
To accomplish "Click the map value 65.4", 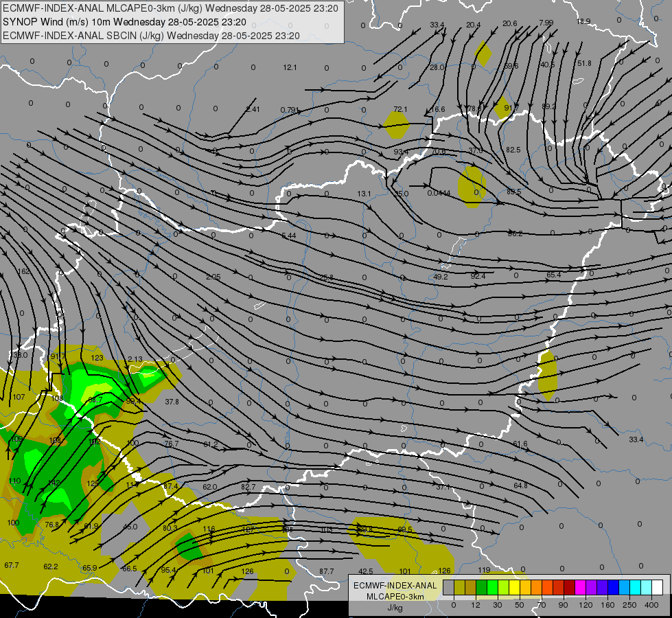I will pos(554,275).
